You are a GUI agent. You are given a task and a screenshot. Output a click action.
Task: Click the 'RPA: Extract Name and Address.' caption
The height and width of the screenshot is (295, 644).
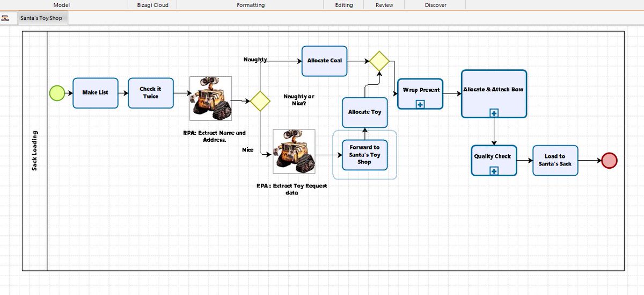(215, 136)
